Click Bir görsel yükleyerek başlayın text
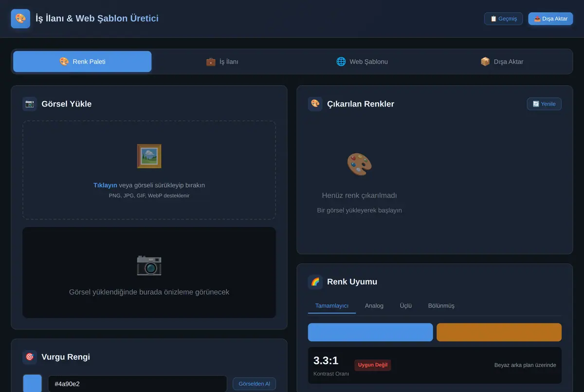The image size is (584, 392). pyautogui.click(x=359, y=211)
